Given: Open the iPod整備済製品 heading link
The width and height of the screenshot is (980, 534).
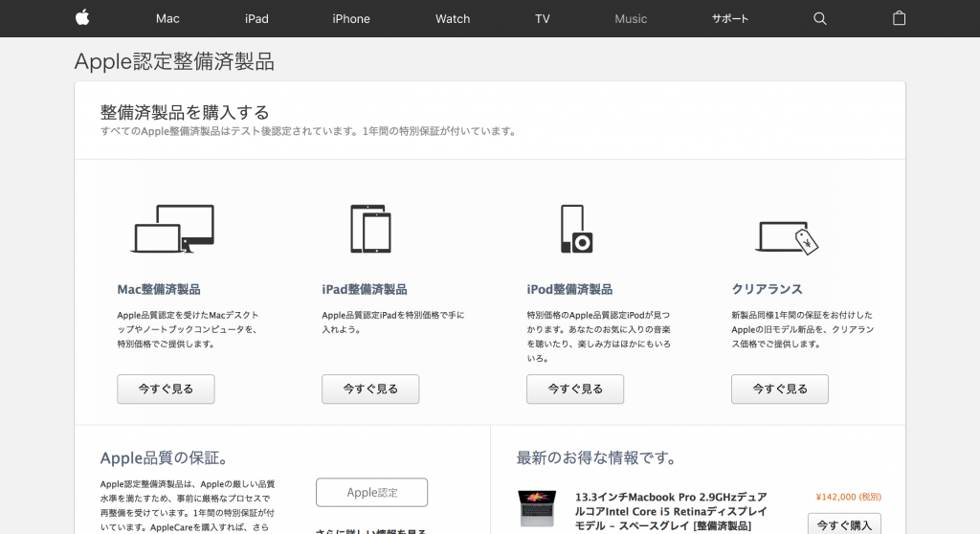Looking at the screenshot, I should [569, 290].
